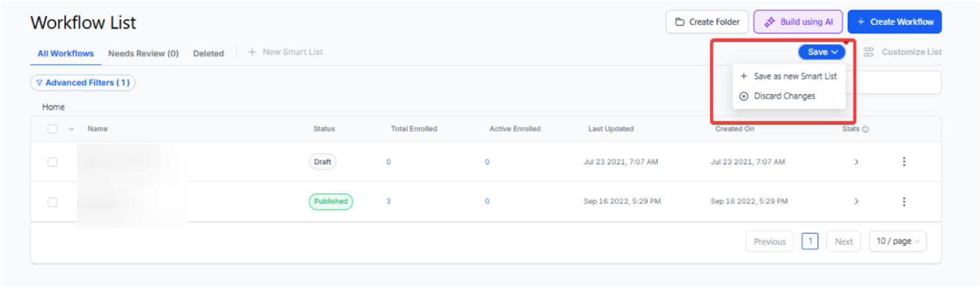980x287 pixels.
Task: Check the Draft workflow row checkbox
Action: point(53,162)
